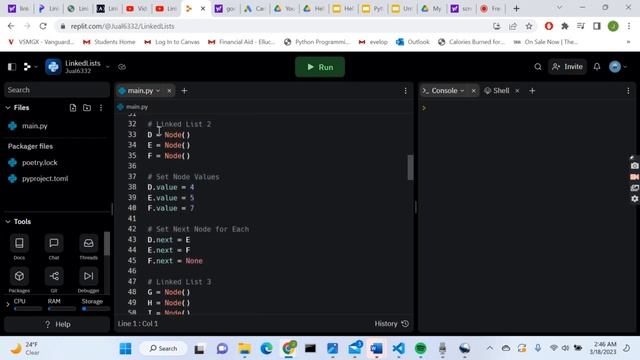Toggle the Replit sidebar panel icon
The image size is (640, 360).
pos(12,67)
